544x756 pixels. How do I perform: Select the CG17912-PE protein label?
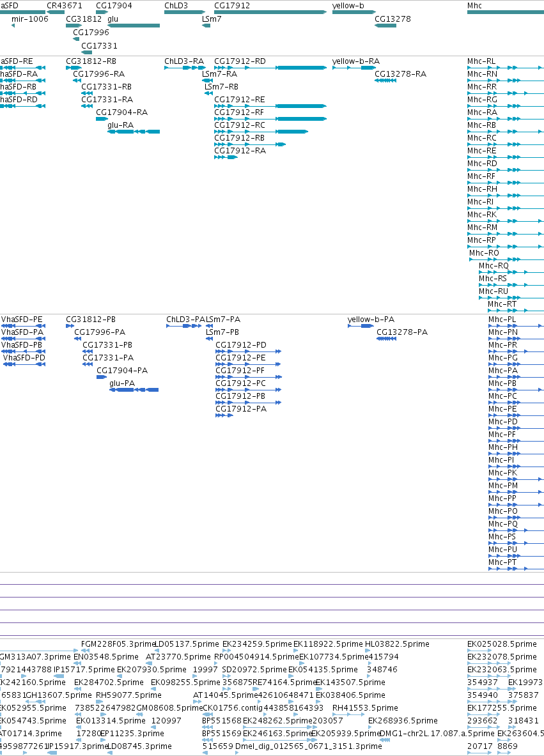240,358
